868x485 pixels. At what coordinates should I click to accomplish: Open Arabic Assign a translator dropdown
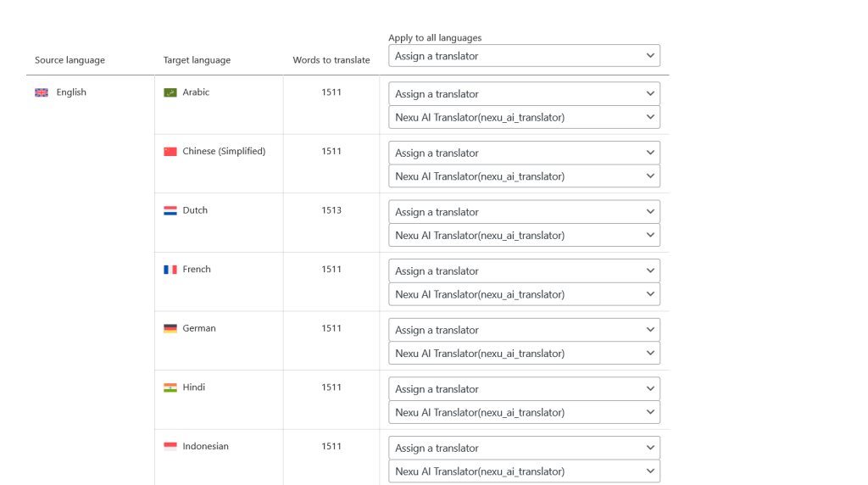(524, 93)
